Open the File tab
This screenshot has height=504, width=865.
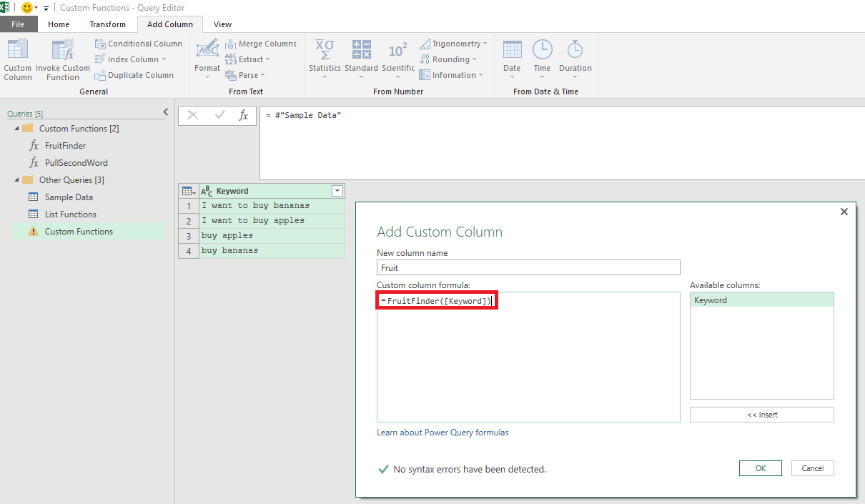click(x=18, y=24)
